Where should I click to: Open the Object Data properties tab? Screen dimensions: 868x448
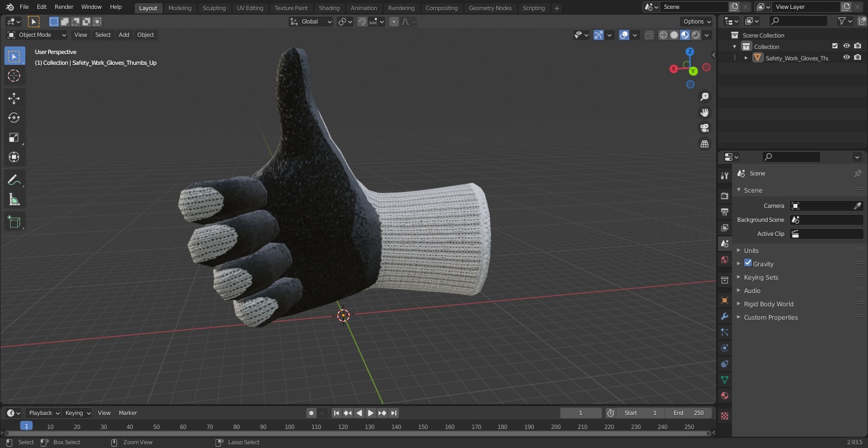click(x=724, y=379)
